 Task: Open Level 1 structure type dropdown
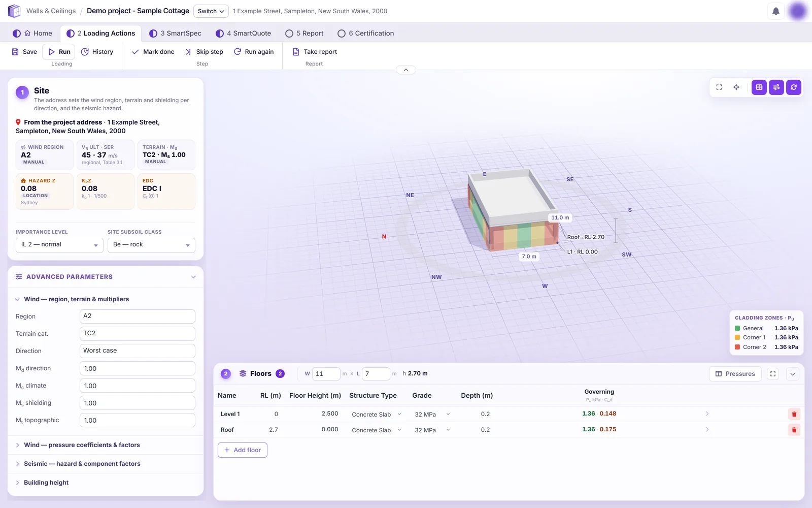pyautogui.click(x=377, y=415)
